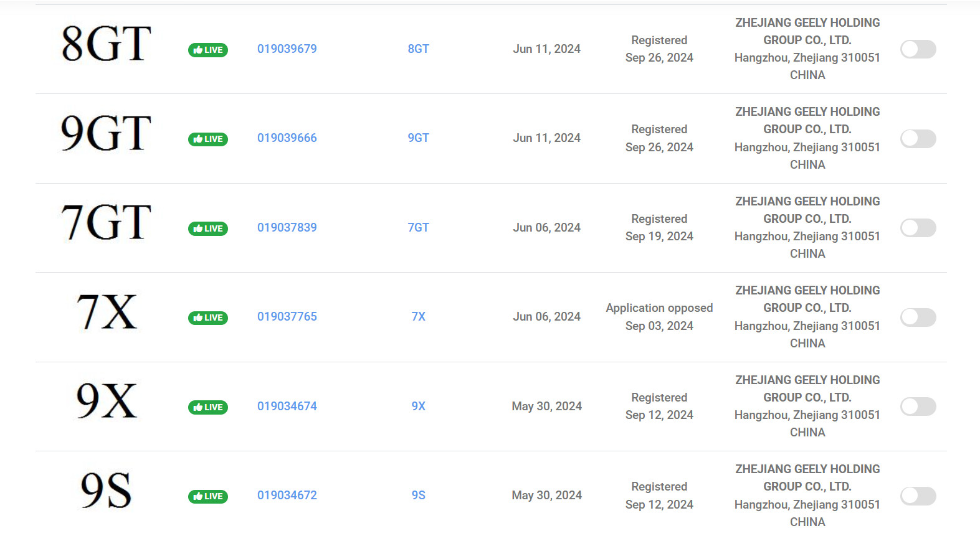
Task: Click 'Sep 19, 2024' registration date
Action: 659,236
